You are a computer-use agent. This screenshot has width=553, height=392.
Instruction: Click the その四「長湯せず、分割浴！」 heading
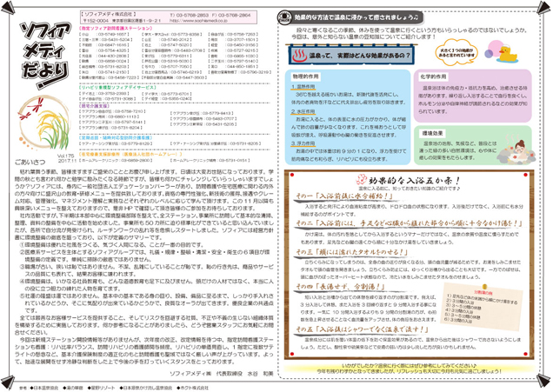point(340,286)
